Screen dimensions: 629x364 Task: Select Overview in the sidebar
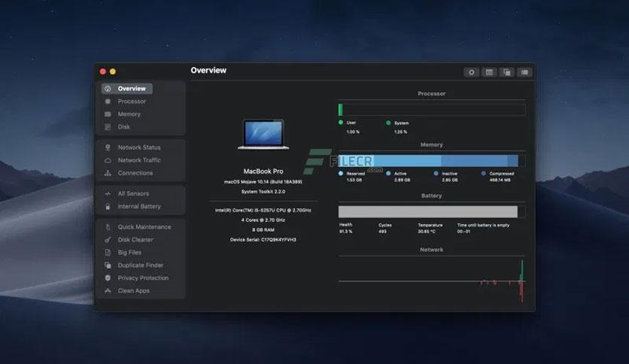[x=126, y=89]
